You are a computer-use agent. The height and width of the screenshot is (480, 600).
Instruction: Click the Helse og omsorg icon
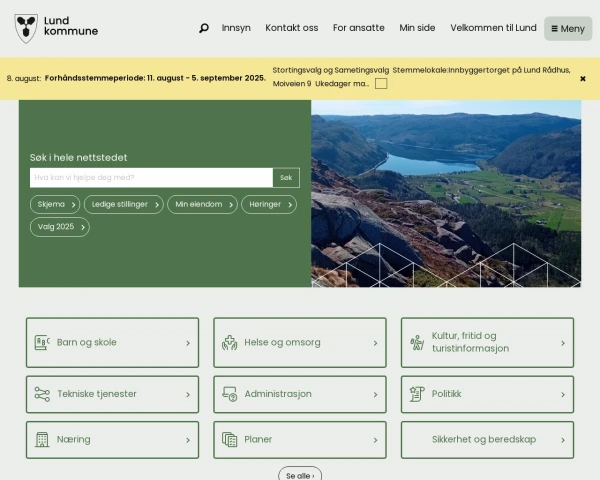pos(229,342)
